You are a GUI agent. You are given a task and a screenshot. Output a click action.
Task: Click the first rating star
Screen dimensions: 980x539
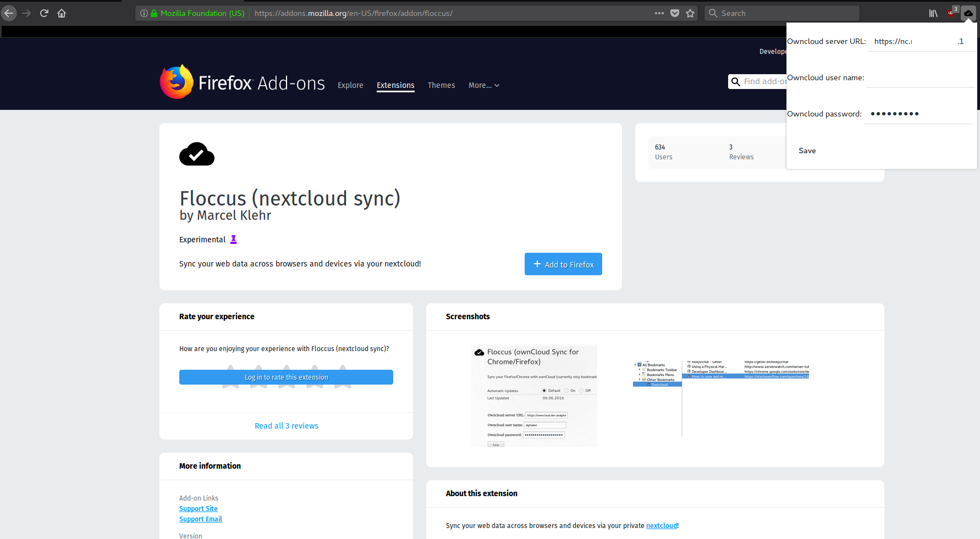(230, 377)
